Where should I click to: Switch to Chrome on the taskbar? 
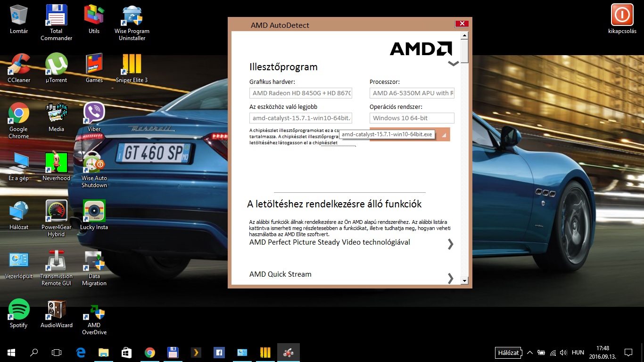(150, 352)
